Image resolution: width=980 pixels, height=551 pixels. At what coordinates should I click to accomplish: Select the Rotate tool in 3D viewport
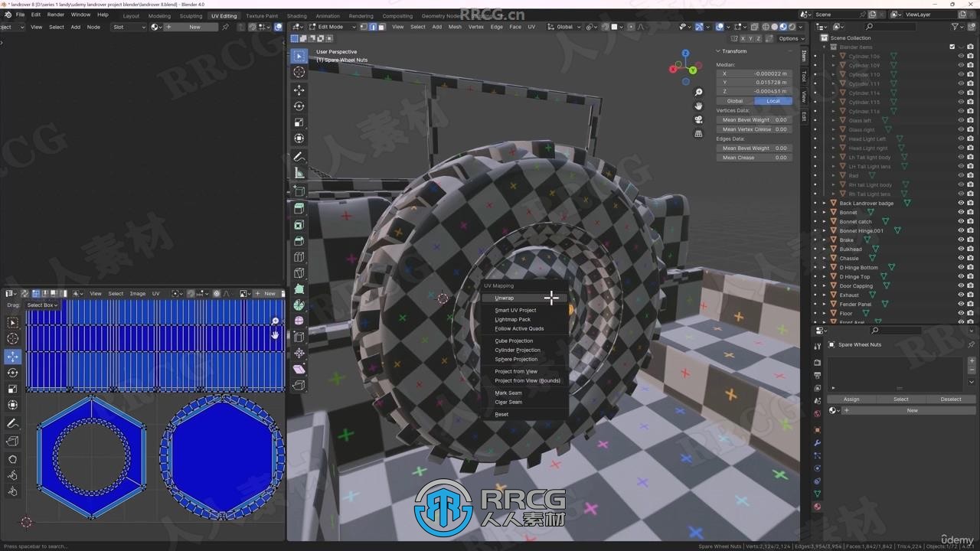299,106
